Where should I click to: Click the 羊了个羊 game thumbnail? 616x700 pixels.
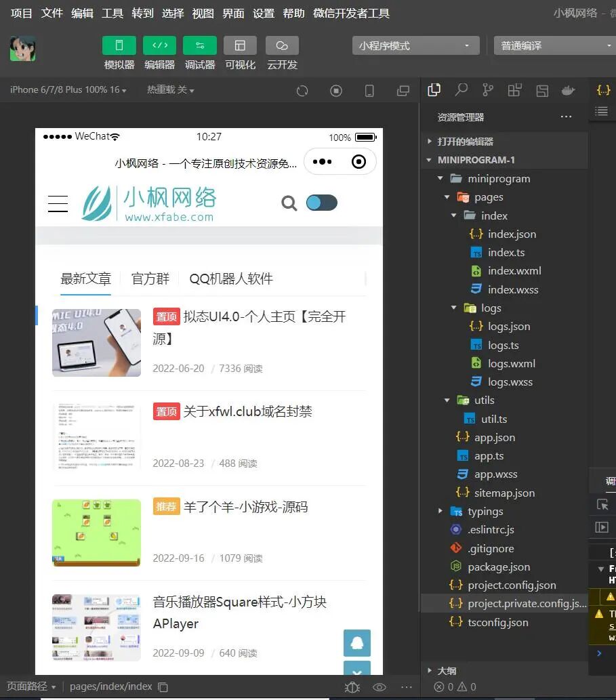pyautogui.click(x=96, y=533)
